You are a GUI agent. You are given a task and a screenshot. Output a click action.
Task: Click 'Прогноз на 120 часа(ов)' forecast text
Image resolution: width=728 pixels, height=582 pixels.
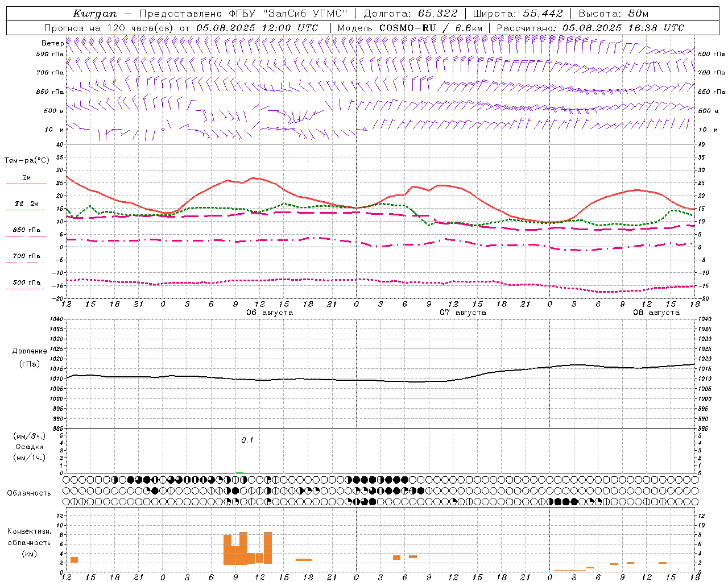point(109,28)
